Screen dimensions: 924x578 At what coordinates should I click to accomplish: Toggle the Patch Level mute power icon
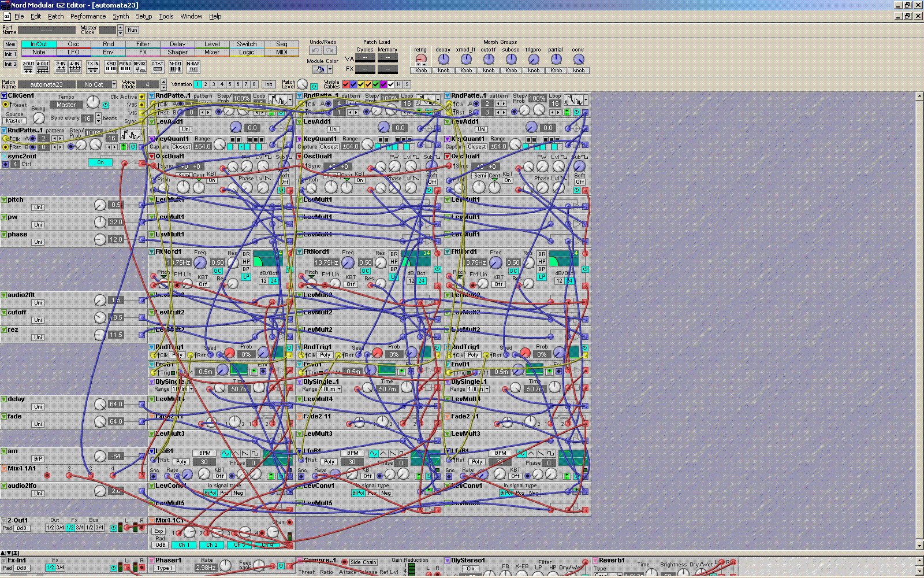pos(314,87)
